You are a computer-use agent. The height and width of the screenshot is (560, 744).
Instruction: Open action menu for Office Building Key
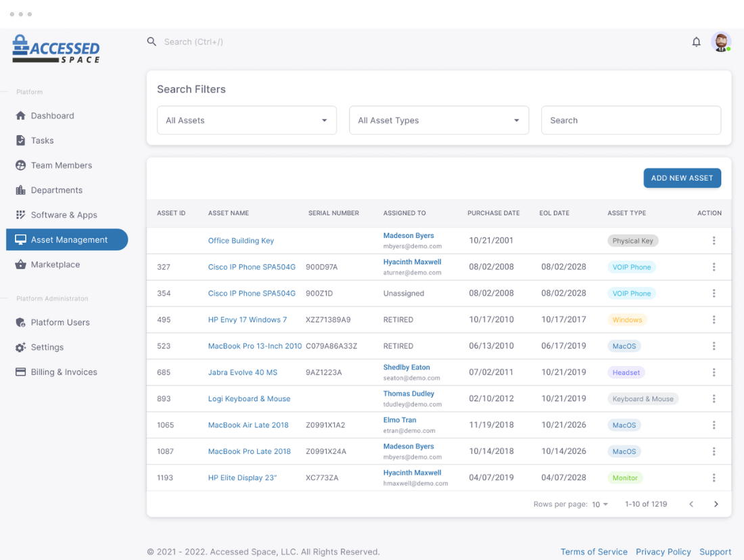(x=714, y=241)
